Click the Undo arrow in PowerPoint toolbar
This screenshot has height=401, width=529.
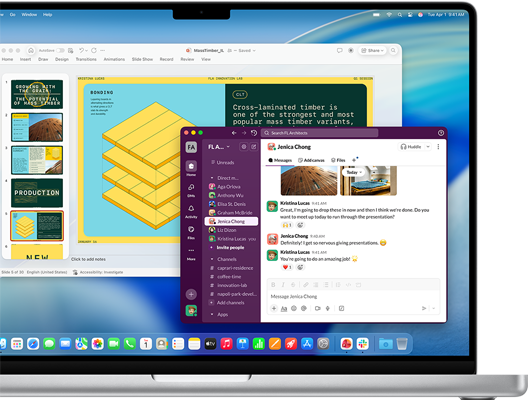(x=81, y=51)
